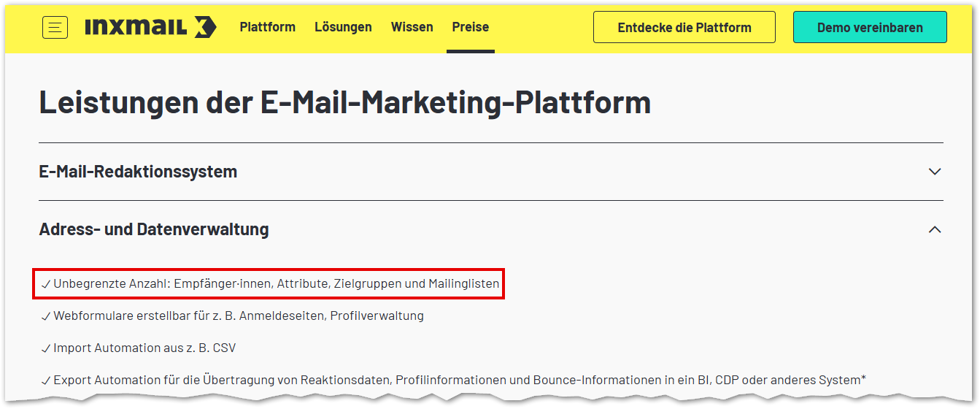Expand the E-Mail-Redaktionssystem chevron

click(935, 172)
